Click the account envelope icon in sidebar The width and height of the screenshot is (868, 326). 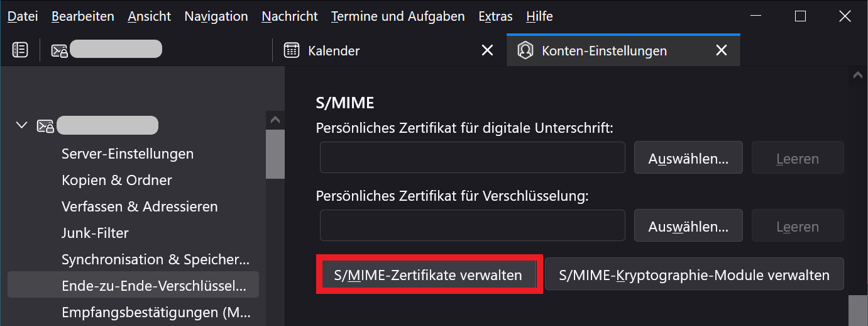[45, 125]
